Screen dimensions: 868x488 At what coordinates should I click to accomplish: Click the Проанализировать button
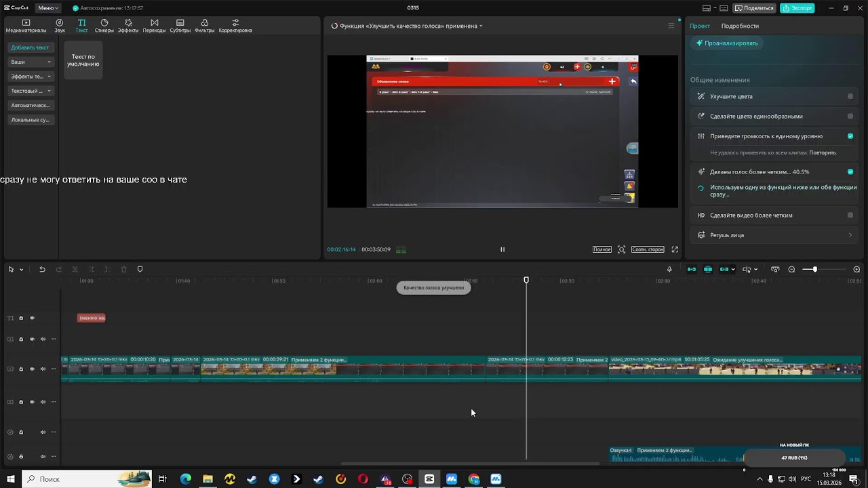point(727,43)
